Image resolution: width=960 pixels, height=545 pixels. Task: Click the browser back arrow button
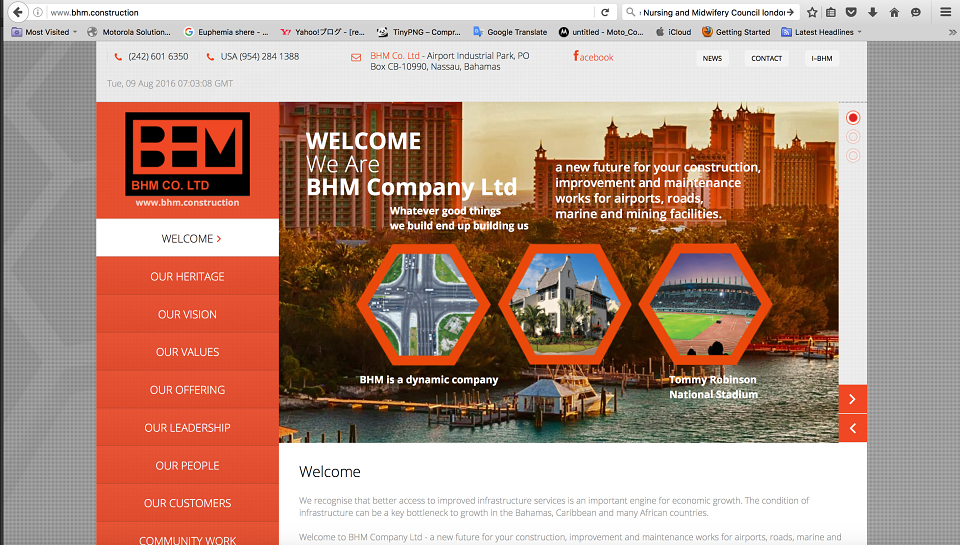(x=18, y=12)
